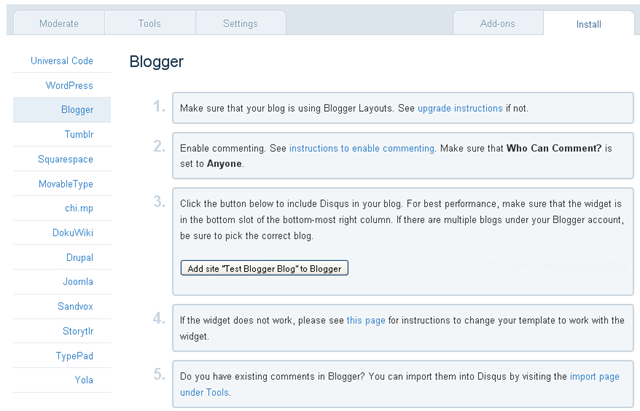
Task: Open the "this page" template link
Action: pyautogui.click(x=366, y=320)
